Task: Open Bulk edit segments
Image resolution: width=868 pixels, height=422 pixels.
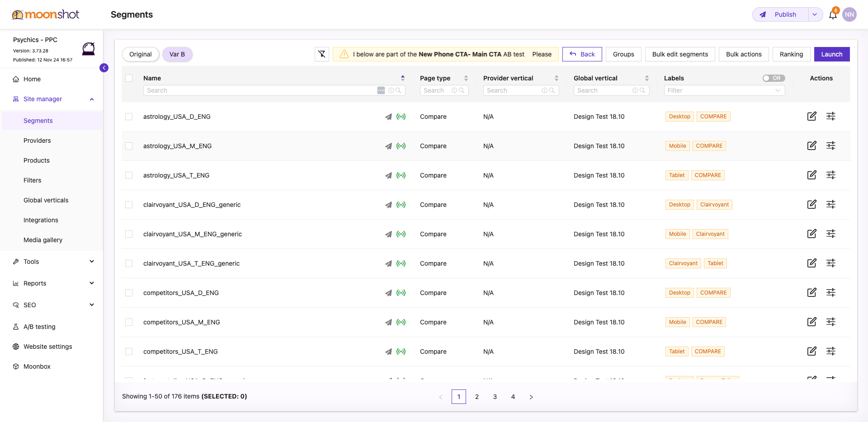Action: (680, 54)
